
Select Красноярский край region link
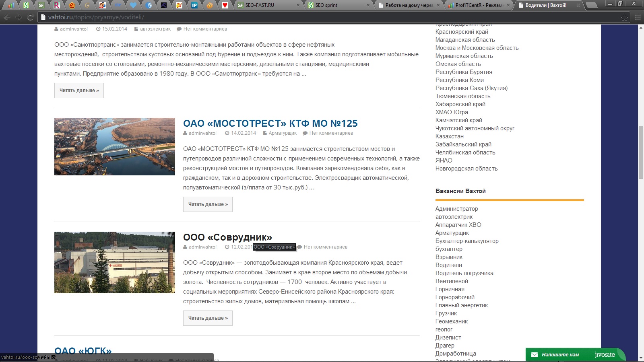[462, 32]
